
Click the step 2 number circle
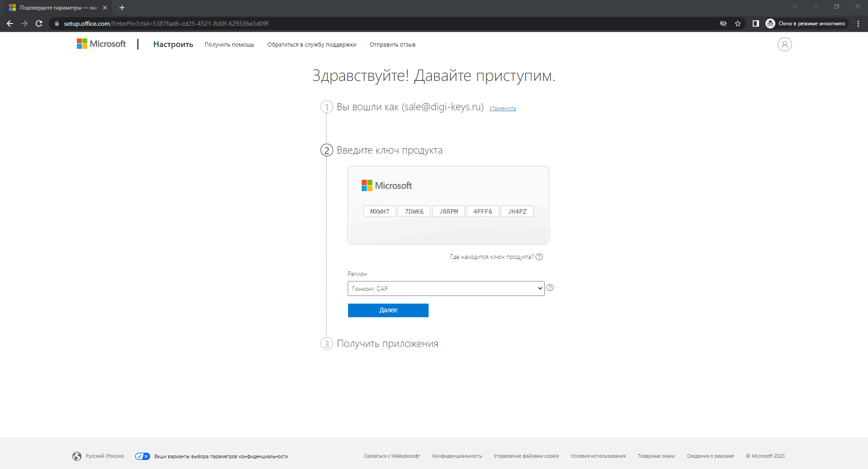tap(327, 150)
